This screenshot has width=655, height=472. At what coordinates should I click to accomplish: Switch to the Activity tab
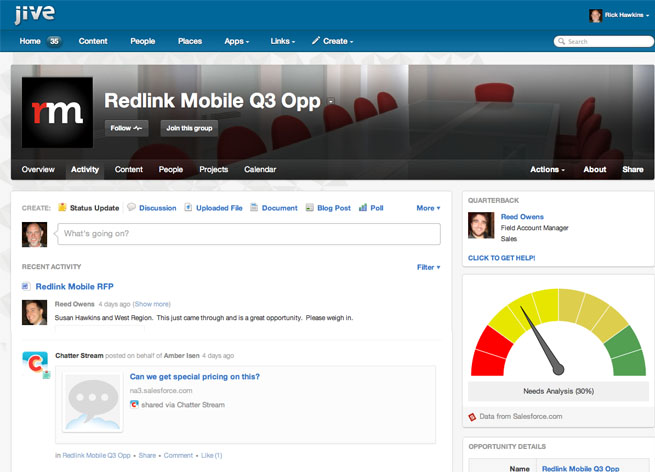85,169
